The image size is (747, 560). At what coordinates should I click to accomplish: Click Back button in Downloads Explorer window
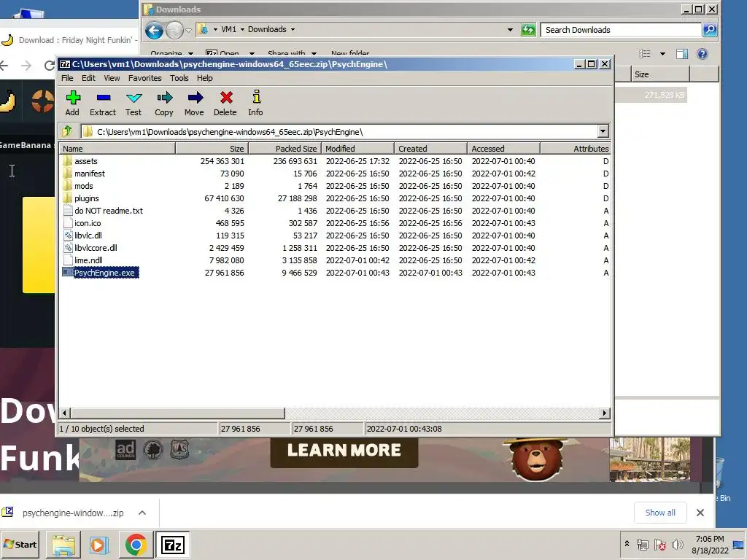click(x=154, y=31)
